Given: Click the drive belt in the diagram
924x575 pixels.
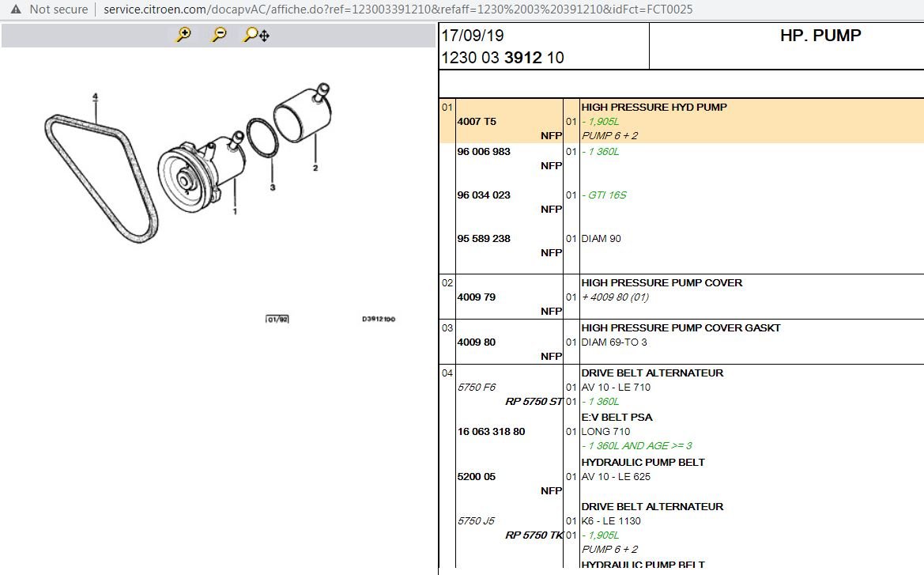Looking at the screenshot, I should click(101, 179).
